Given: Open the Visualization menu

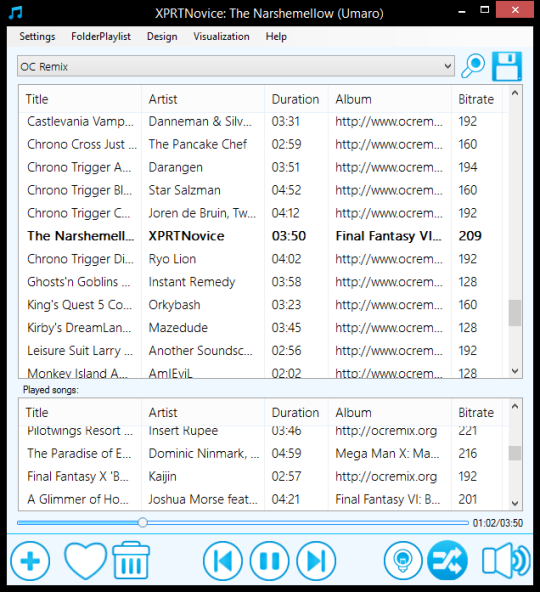Looking at the screenshot, I should tap(221, 37).
